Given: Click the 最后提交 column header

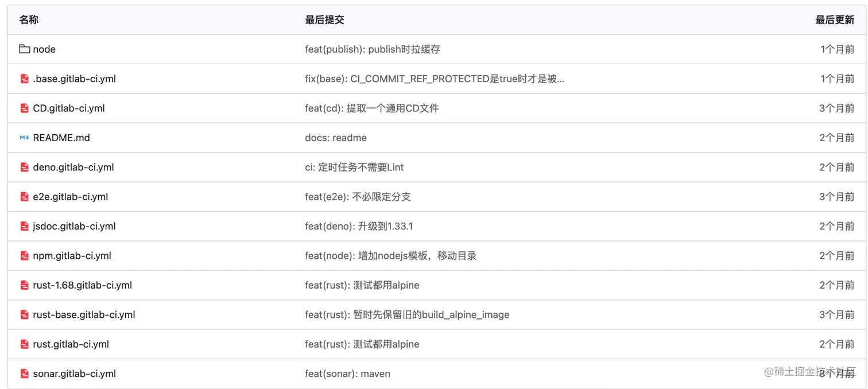Looking at the screenshot, I should [x=324, y=20].
